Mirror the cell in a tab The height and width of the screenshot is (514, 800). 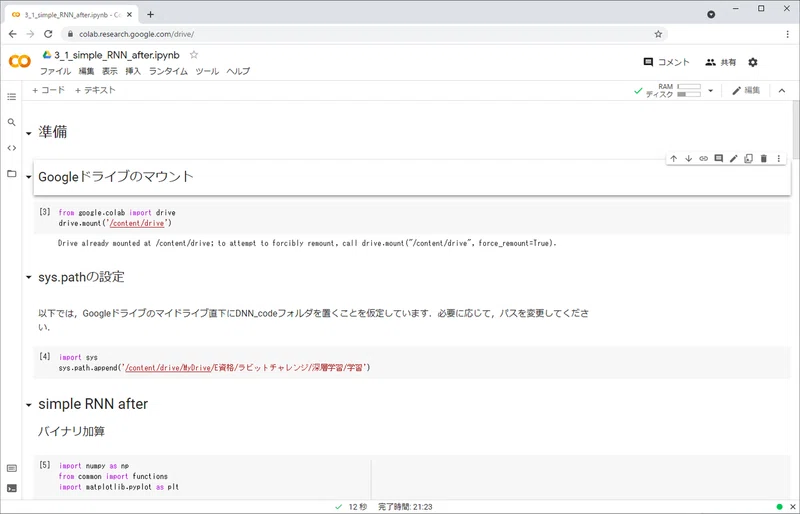(748, 159)
